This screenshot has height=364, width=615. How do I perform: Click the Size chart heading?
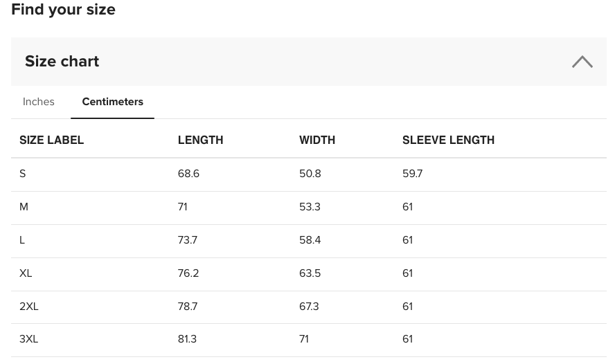point(62,62)
